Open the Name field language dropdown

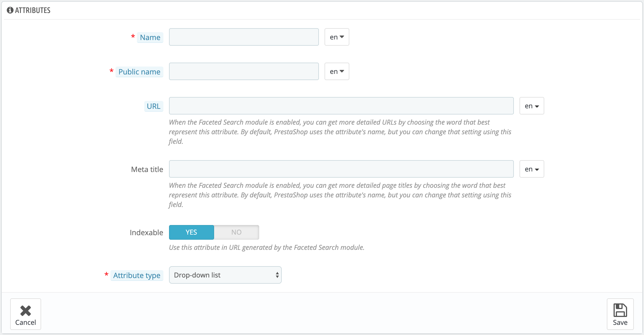(x=337, y=37)
